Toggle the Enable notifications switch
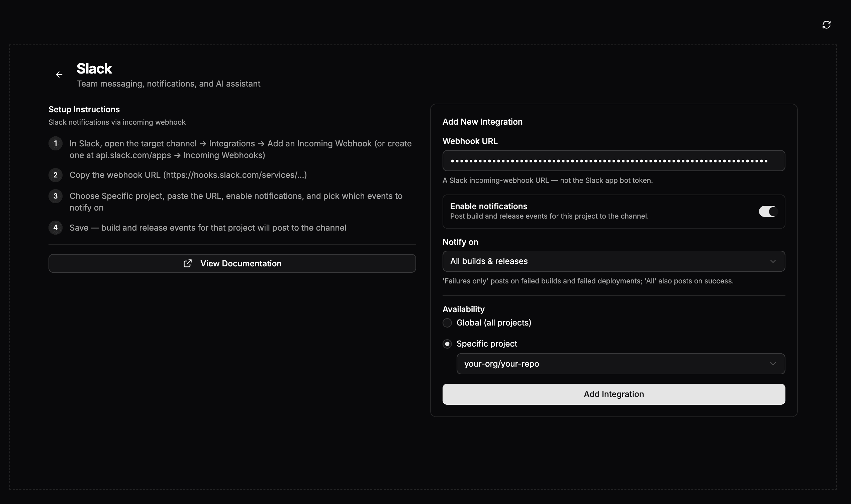Viewport: 851px width, 504px height. point(768,212)
